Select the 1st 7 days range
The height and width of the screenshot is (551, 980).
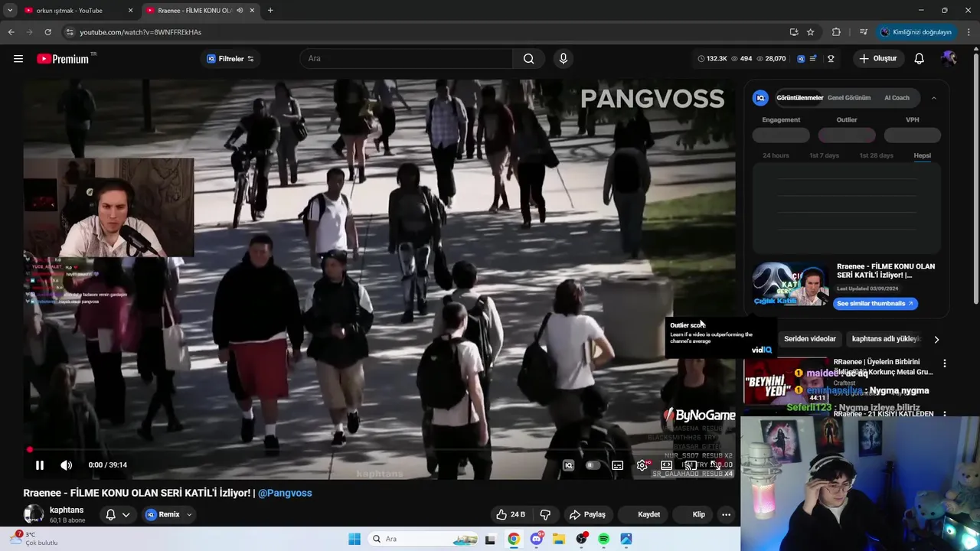(825, 155)
